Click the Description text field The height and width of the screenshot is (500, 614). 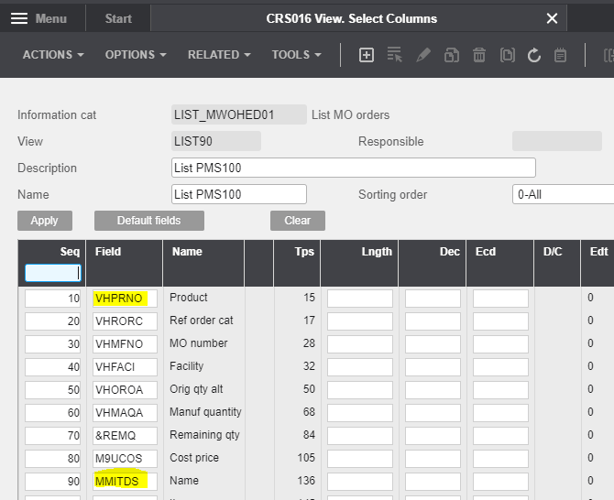click(x=353, y=168)
